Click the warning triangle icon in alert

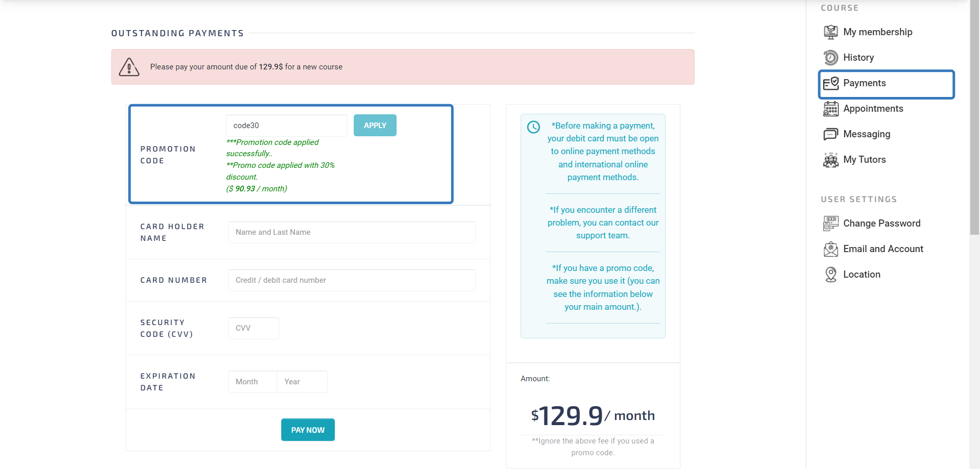[x=129, y=67]
